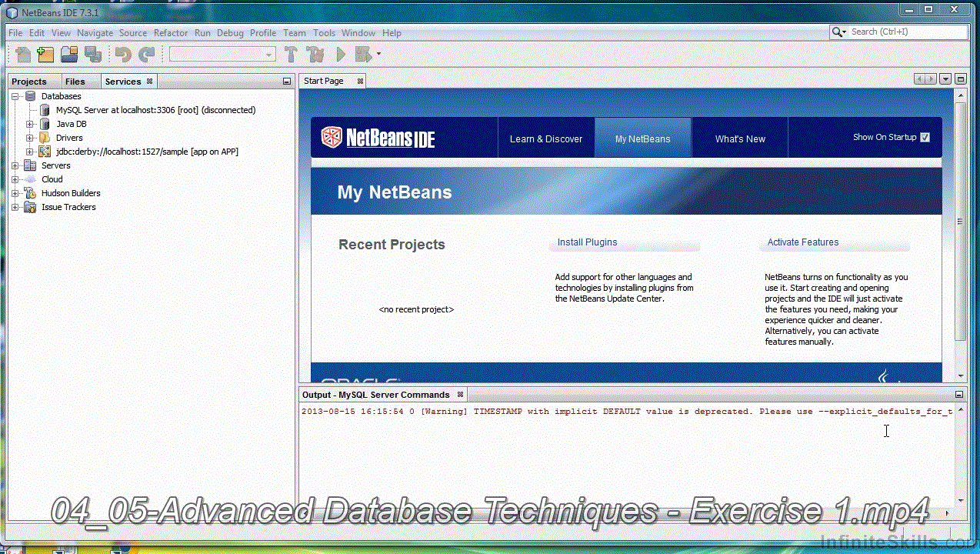980x554 pixels.
Task: Expand the Servers tree node
Action: 15,165
